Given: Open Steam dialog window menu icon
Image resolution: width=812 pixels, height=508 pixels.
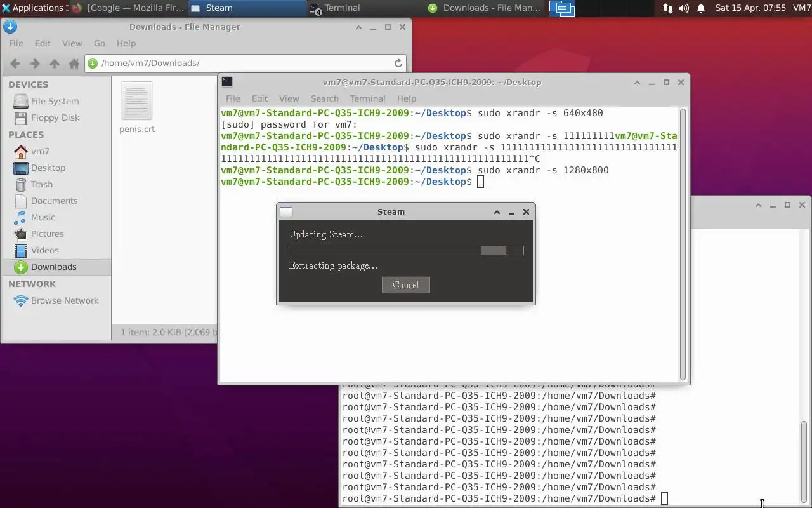Looking at the screenshot, I should tap(286, 211).
